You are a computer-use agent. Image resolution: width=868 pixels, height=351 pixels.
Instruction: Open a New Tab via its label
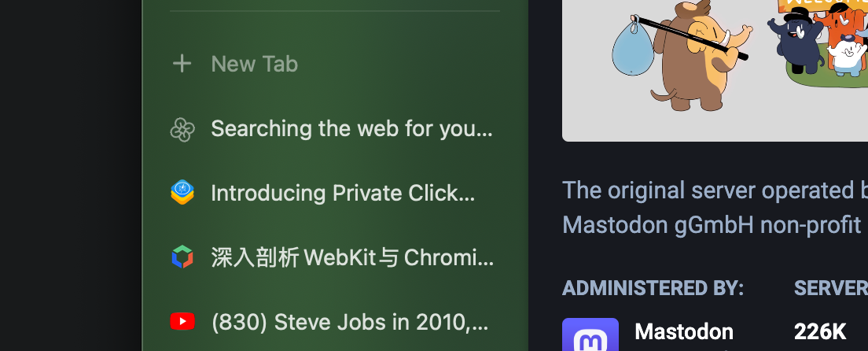[254, 64]
